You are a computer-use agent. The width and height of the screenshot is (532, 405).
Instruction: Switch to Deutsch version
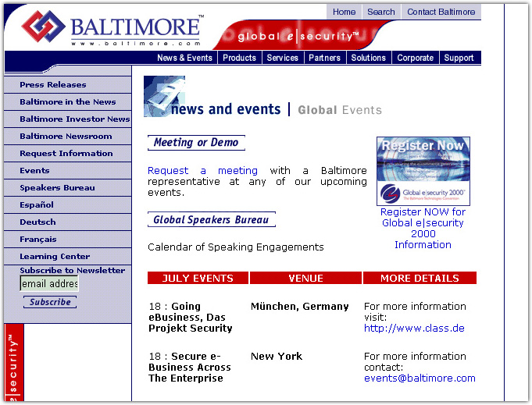tap(67, 222)
